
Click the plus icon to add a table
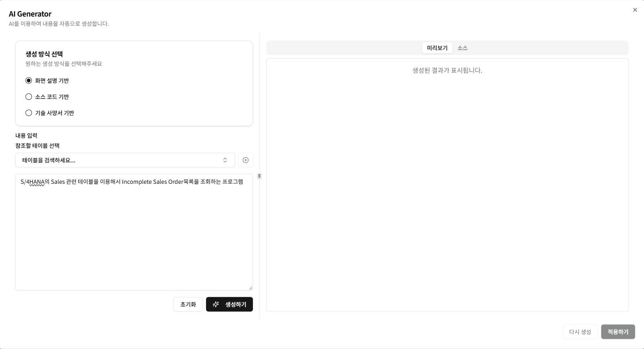(x=245, y=160)
